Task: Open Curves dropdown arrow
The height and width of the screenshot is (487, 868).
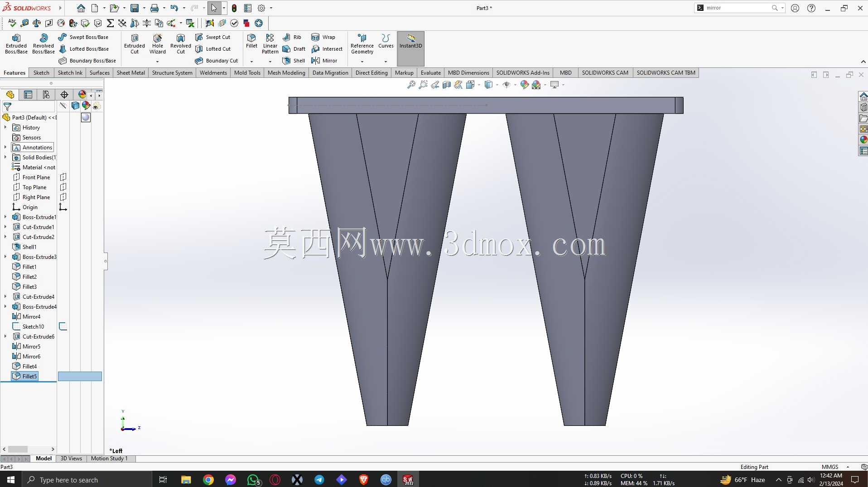Action: [386, 62]
